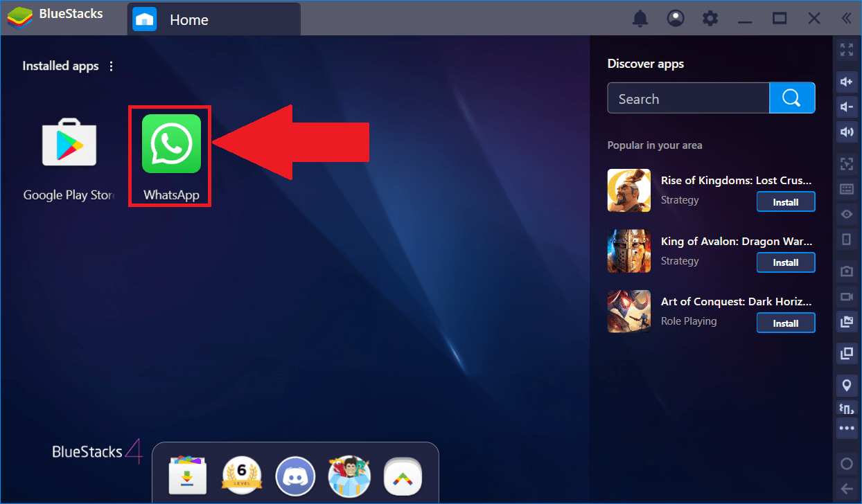
Task: Install Art of Conquest
Action: coord(786,323)
